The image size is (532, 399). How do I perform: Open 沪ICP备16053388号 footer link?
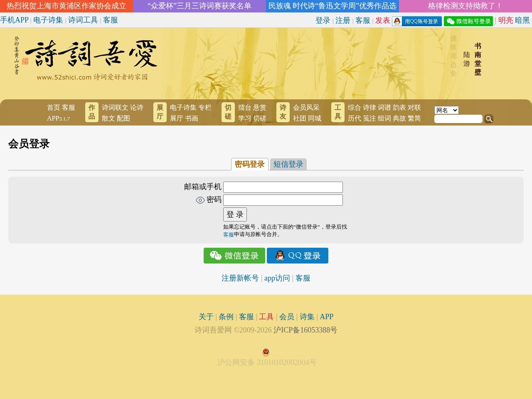[x=305, y=330]
